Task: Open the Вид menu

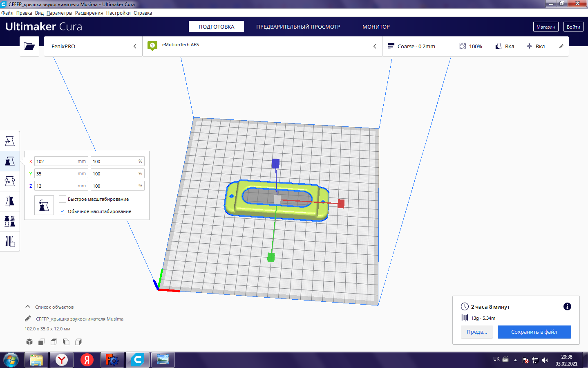Action: click(x=39, y=13)
